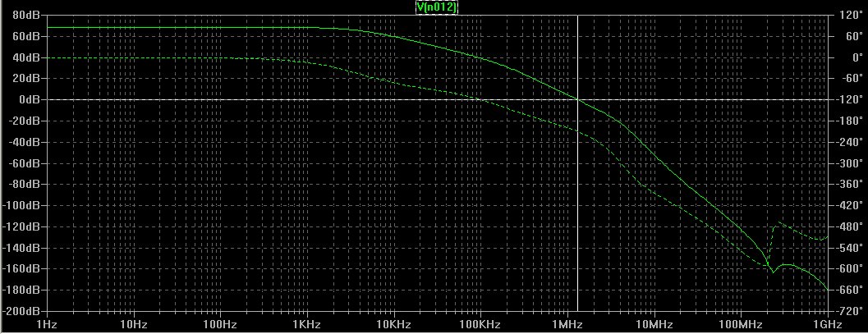Viewport: 868px width, 334px height.
Task: Click the 10Hz frequency axis label
Action: [133, 323]
